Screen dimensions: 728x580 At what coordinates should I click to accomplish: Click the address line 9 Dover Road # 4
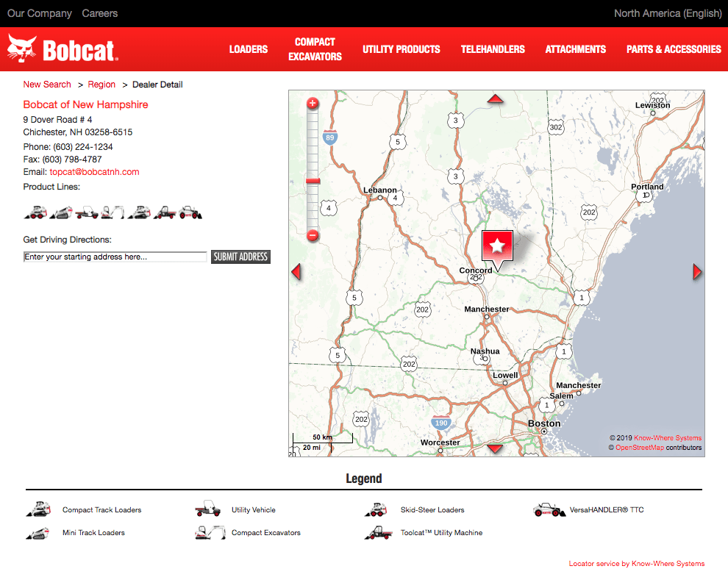click(57, 120)
